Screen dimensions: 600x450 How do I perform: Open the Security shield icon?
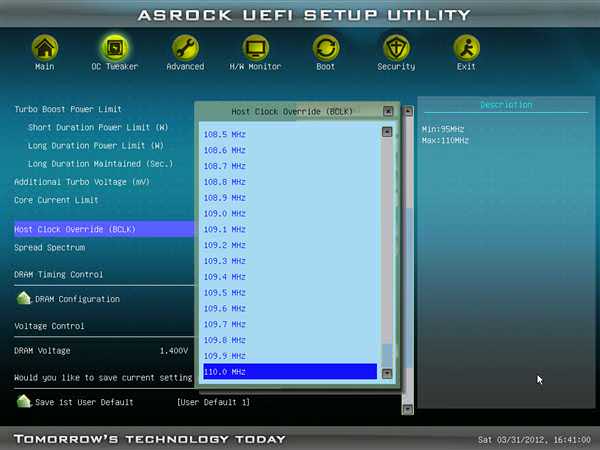pos(396,48)
